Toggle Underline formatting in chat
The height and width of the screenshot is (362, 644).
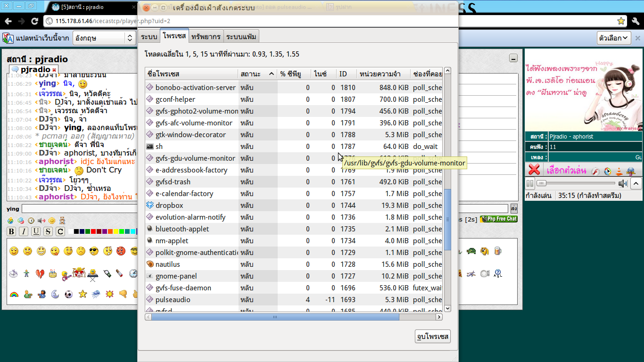pyautogui.click(x=36, y=231)
